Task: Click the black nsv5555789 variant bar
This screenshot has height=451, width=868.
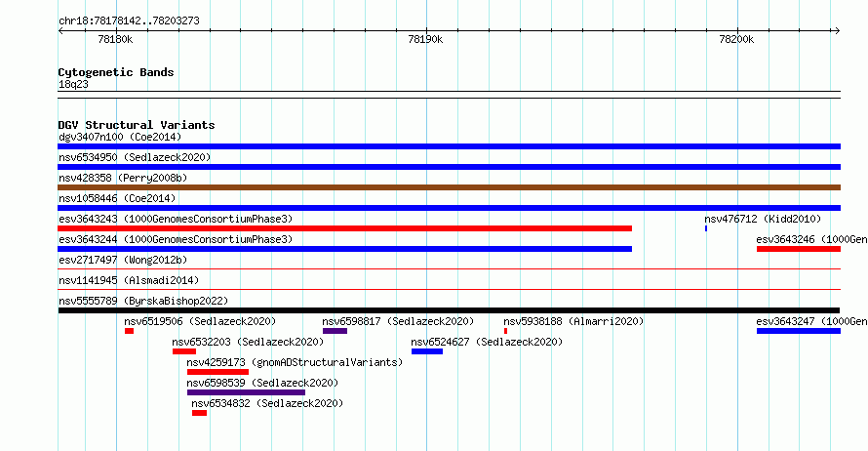Action: tap(449, 310)
